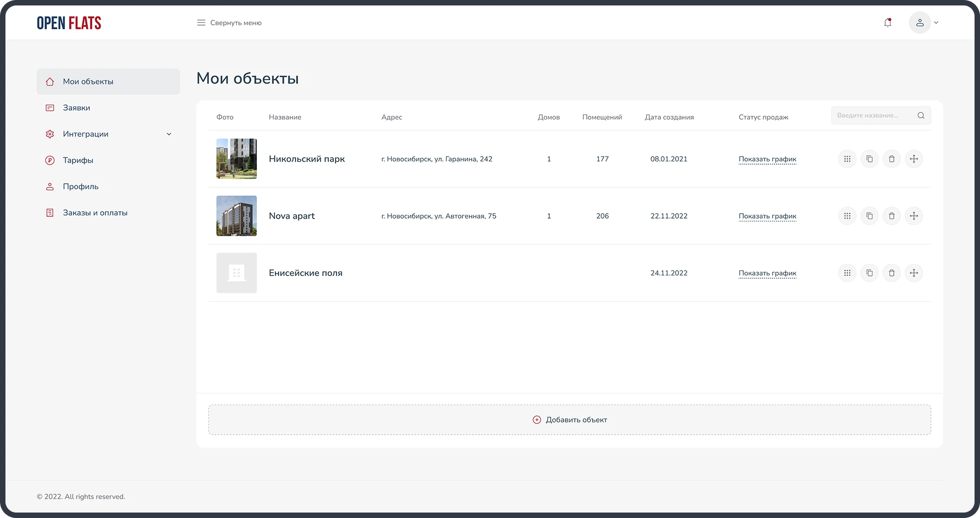The image size is (980, 518).
Task: Open Тарифы in the sidebar
Action: pos(78,160)
